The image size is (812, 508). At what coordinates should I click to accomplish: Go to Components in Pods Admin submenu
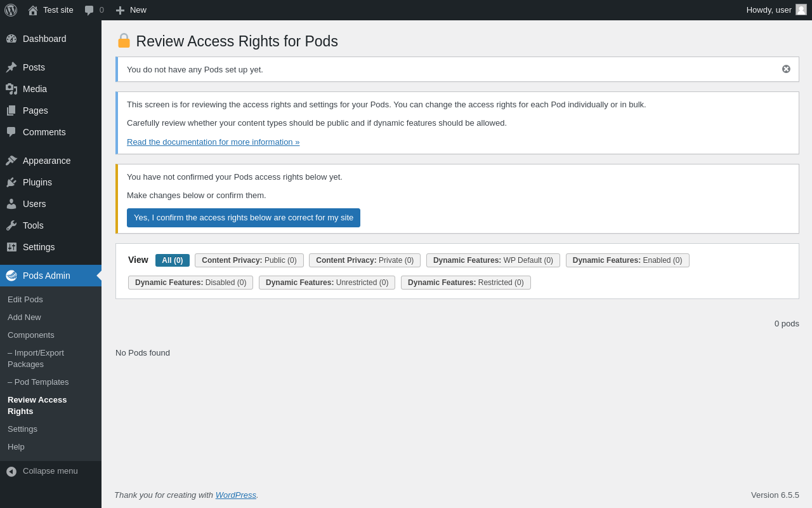point(31,335)
